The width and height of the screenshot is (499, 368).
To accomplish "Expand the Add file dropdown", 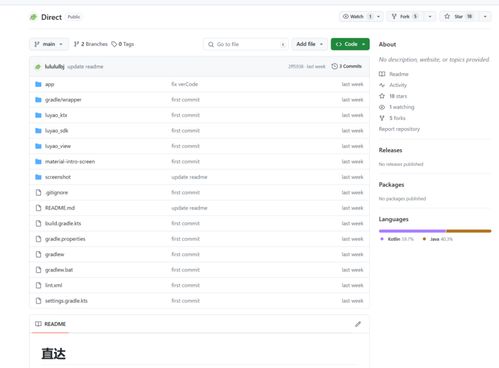I will (x=309, y=44).
